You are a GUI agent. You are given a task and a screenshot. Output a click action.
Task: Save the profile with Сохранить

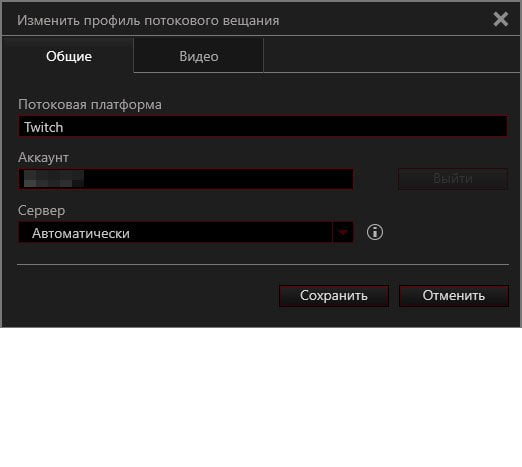334,296
